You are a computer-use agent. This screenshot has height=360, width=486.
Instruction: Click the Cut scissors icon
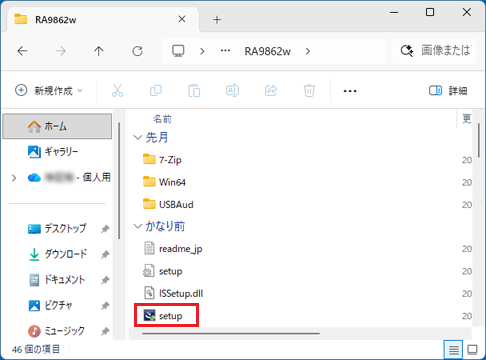click(x=117, y=90)
